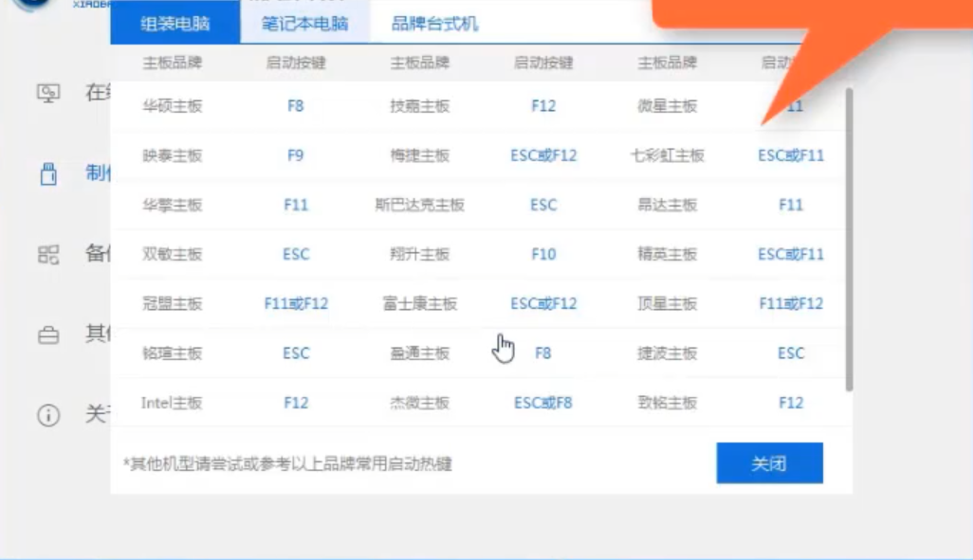Click the monitor icon beside 在线 in sidebar
This screenshot has width=973, height=560.
[48, 94]
